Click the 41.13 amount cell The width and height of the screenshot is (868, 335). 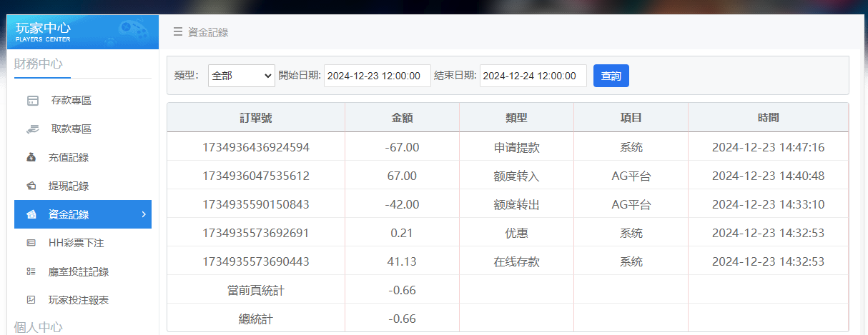[x=402, y=261]
